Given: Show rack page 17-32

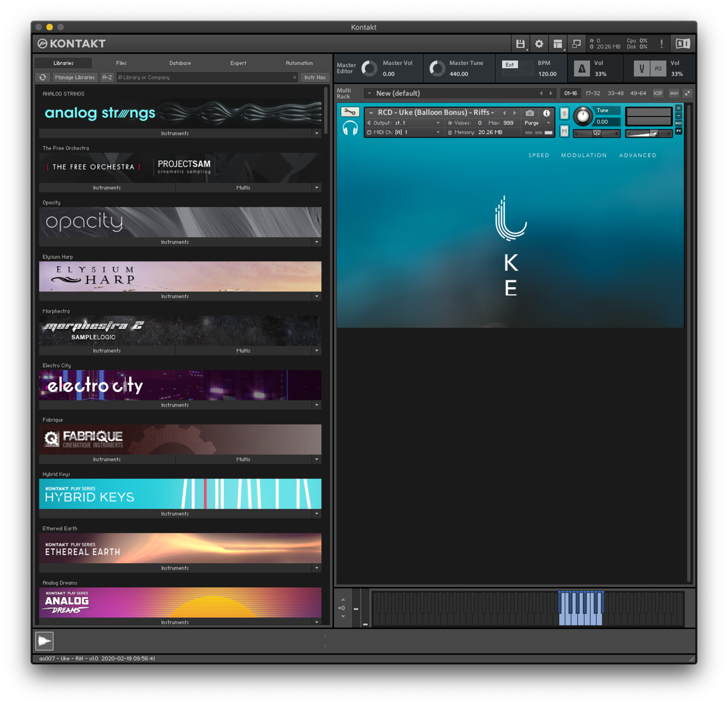Looking at the screenshot, I should tap(593, 93).
